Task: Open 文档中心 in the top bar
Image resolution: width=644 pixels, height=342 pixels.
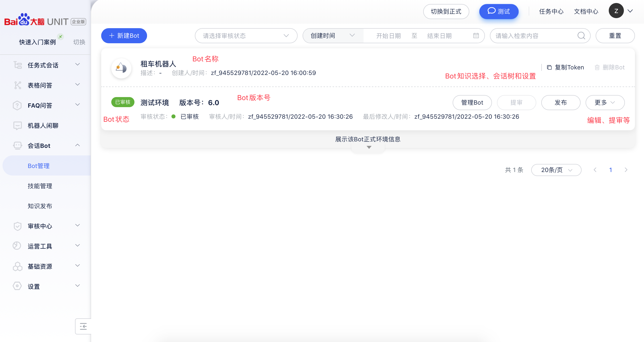Action: pyautogui.click(x=586, y=12)
